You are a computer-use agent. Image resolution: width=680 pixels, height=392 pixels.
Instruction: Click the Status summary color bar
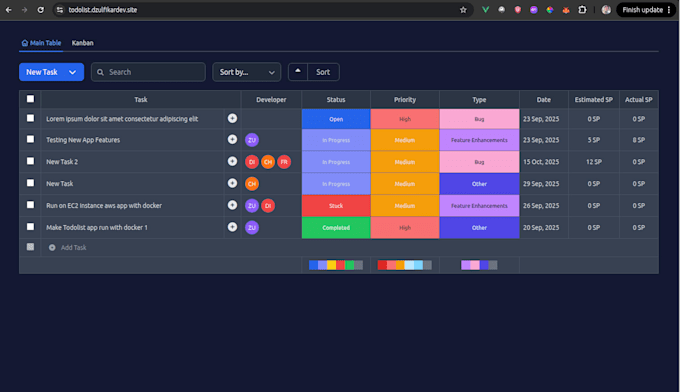pos(336,265)
